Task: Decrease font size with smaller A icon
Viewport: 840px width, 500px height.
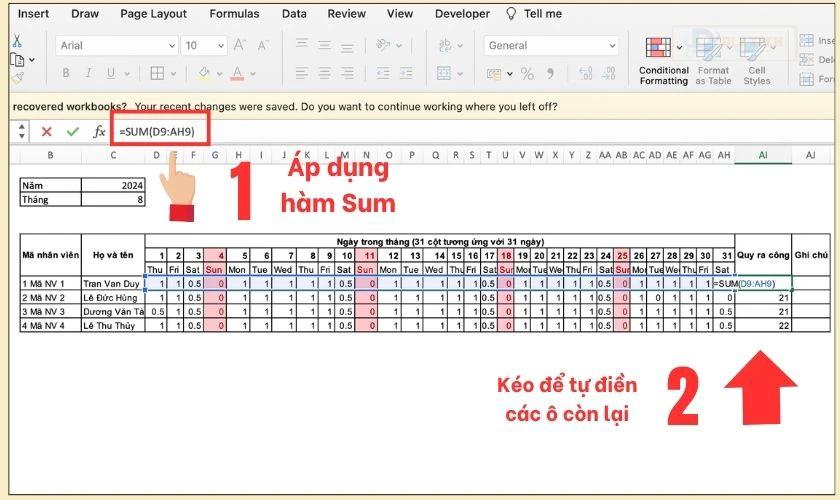Action: [x=262, y=46]
